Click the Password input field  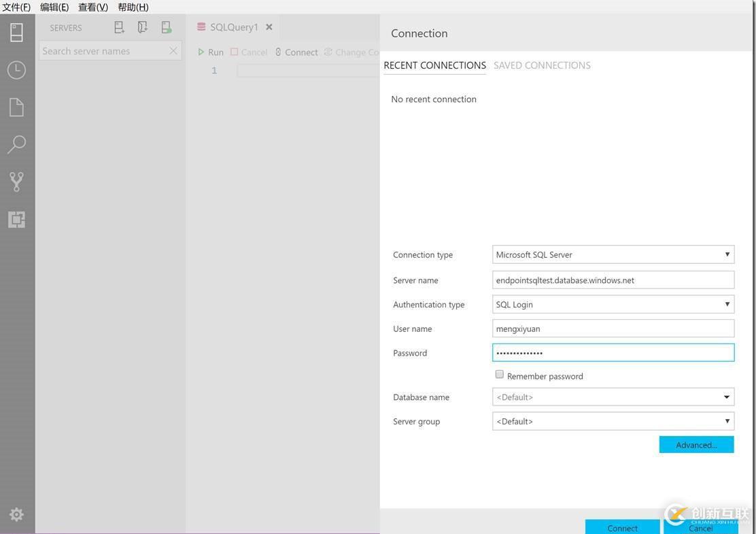[613, 352]
